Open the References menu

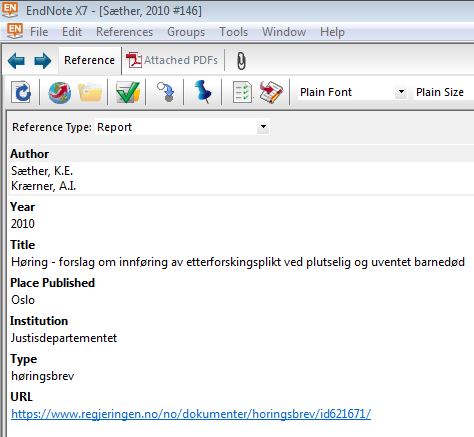point(124,32)
